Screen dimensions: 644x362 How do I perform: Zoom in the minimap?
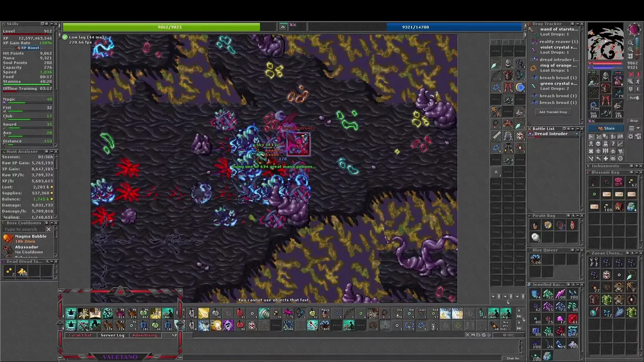pos(630,50)
